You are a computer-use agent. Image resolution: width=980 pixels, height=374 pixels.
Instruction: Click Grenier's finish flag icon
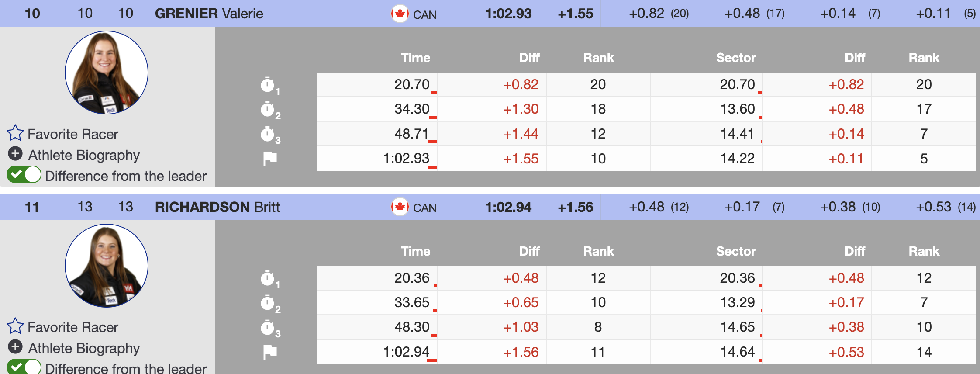pyautogui.click(x=270, y=159)
